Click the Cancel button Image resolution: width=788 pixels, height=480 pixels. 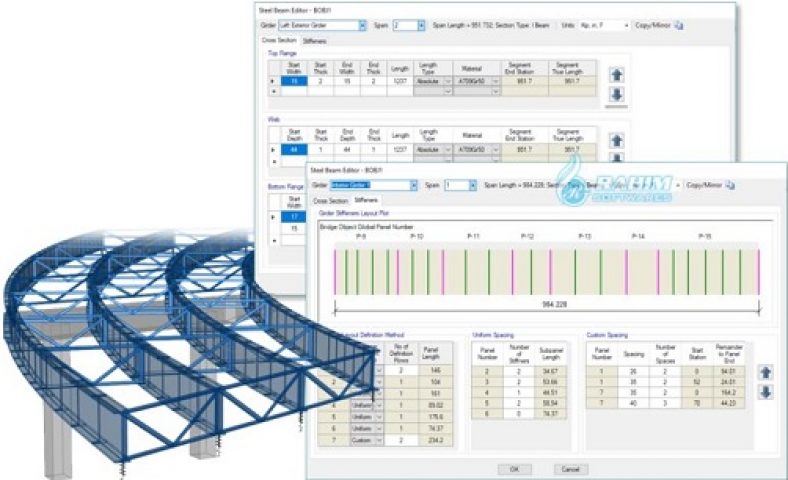(x=570, y=469)
